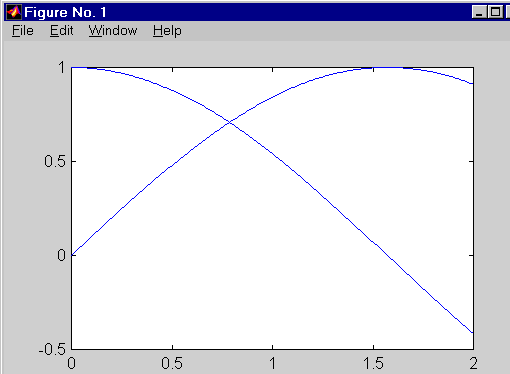Open the Help menu
510x374 pixels.
(x=167, y=31)
